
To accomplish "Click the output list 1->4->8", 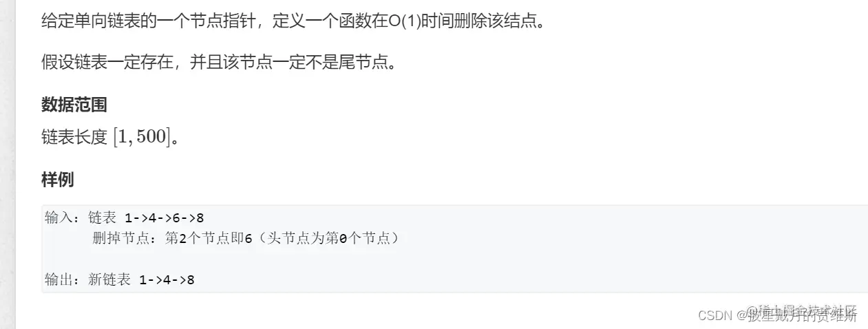I will (167, 279).
